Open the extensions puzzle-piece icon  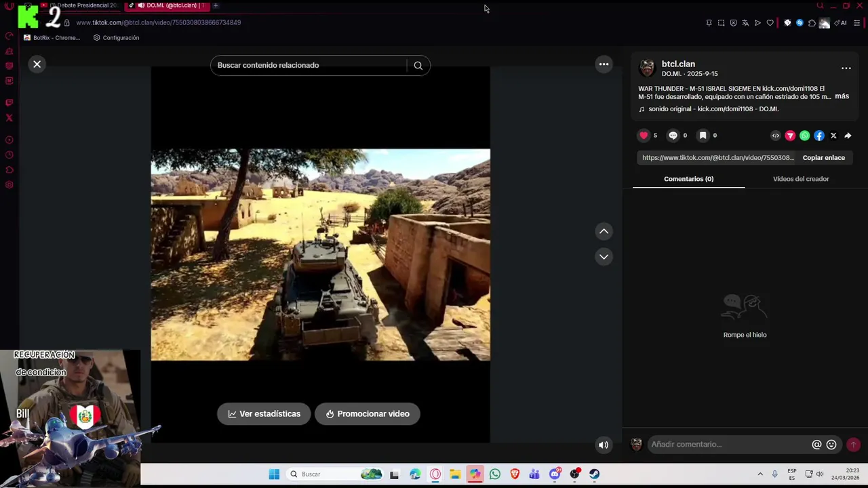tap(812, 23)
